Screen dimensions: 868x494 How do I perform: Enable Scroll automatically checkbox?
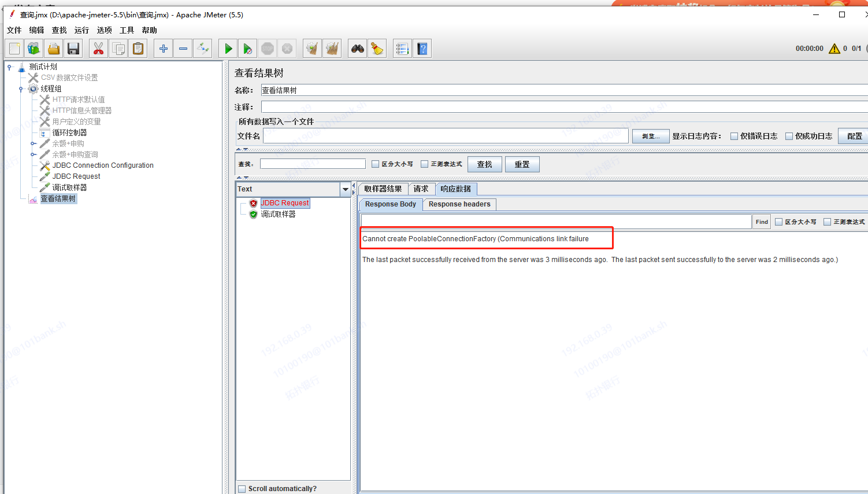(x=242, y=488)
